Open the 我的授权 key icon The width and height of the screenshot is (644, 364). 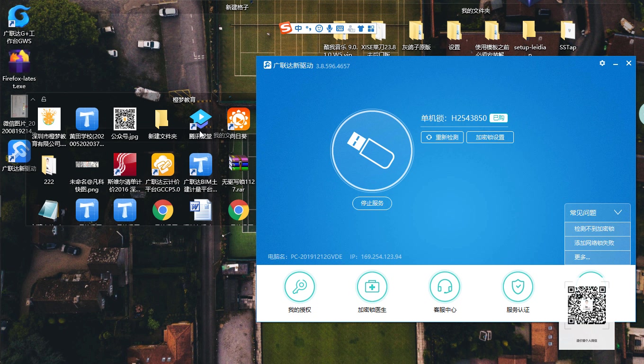click(300, 287)
